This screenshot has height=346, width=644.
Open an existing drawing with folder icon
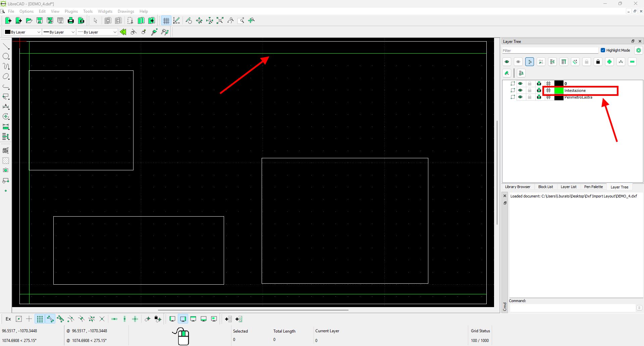(x=29, y=21)
